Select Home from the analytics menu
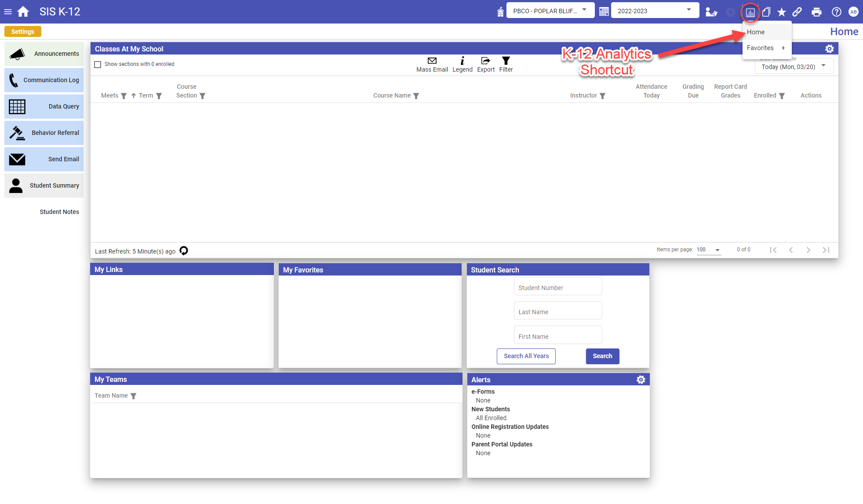The width and height of the screenshot is (863, 504). point(756,32)
